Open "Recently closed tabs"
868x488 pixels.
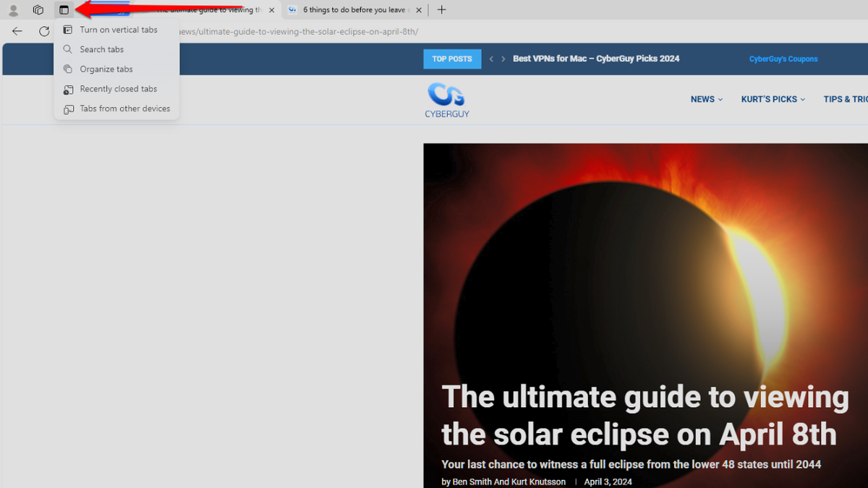pyautogui.click(x=118, y=88)
